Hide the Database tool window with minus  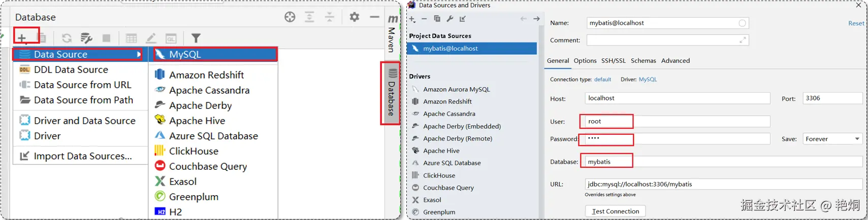coord(374,17)
